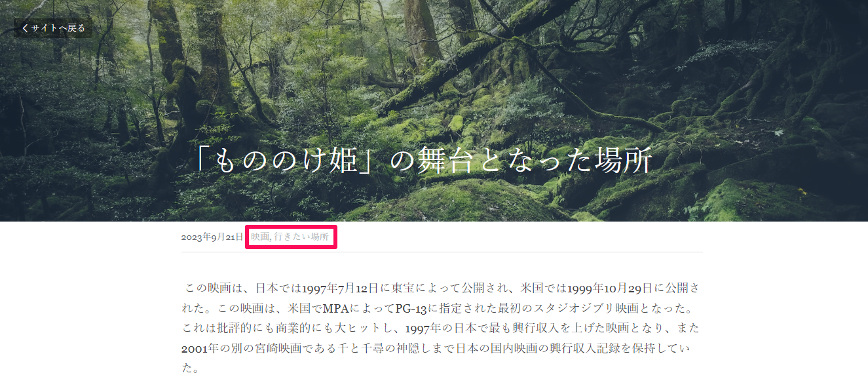This screenshot has width=868, height=392.
Task: Click the pink highlight box around categories
Action: 291,237
